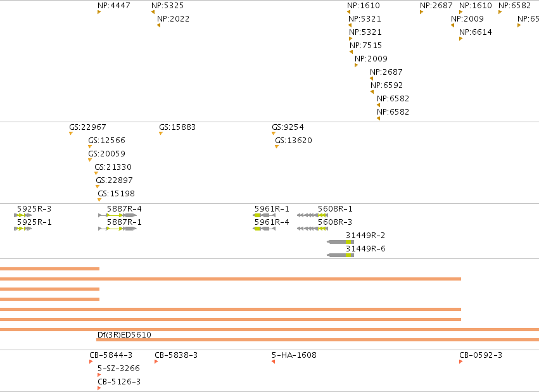Click the GS:22897 label
The width and height of the screenshot is (539, 392).
pyautogui.click(x=114, y=180)
